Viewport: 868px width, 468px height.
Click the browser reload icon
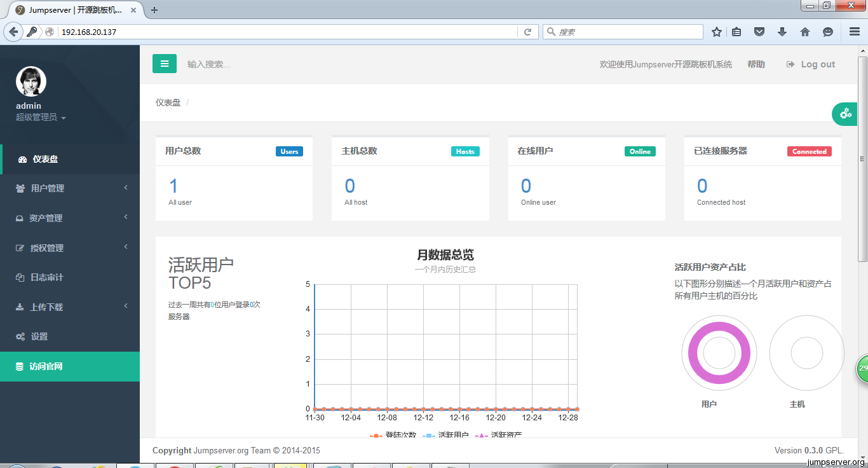pyautogui.click(x=527, y=32)
